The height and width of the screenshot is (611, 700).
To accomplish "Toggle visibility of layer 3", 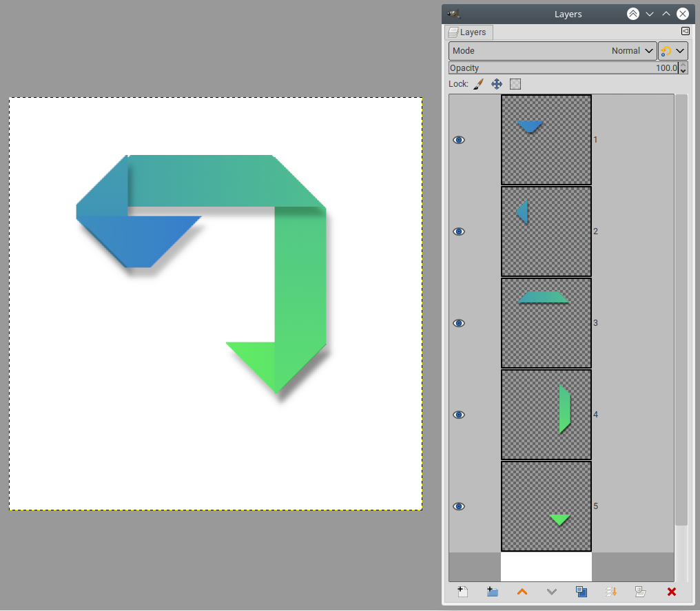I will (458, 323).
